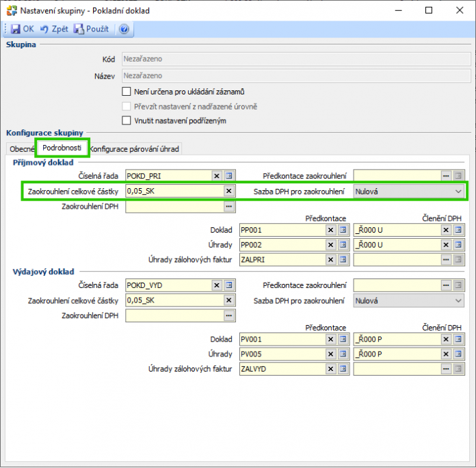Clear Členění DPH in PV005 Úhrady row
This screenshot has height=468, width=476.
click(x=446, y=354)
